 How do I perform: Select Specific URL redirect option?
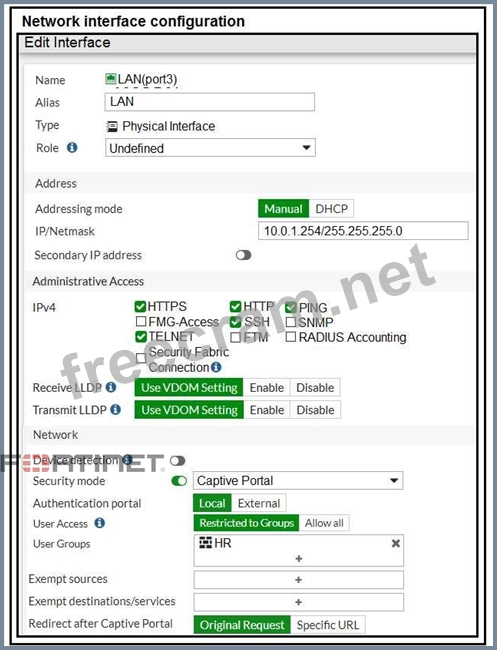click(328, 625)
